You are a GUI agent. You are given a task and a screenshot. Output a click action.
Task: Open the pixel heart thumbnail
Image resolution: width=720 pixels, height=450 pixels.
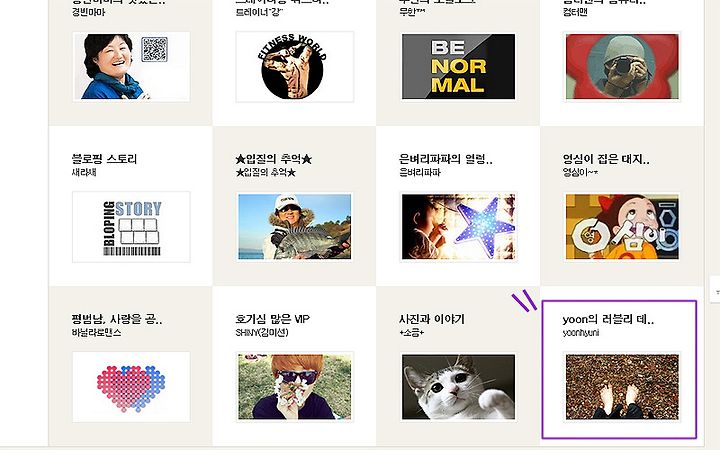(x=131, y=387)
